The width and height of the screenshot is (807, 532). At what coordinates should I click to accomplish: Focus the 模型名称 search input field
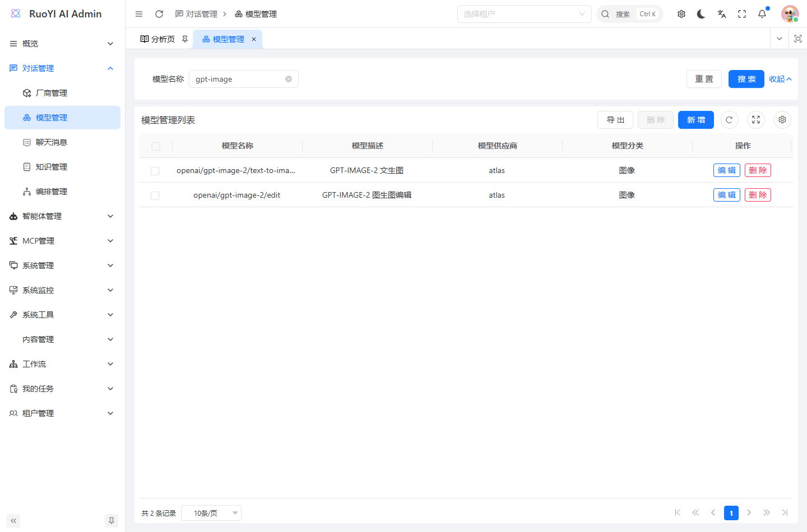244,79
